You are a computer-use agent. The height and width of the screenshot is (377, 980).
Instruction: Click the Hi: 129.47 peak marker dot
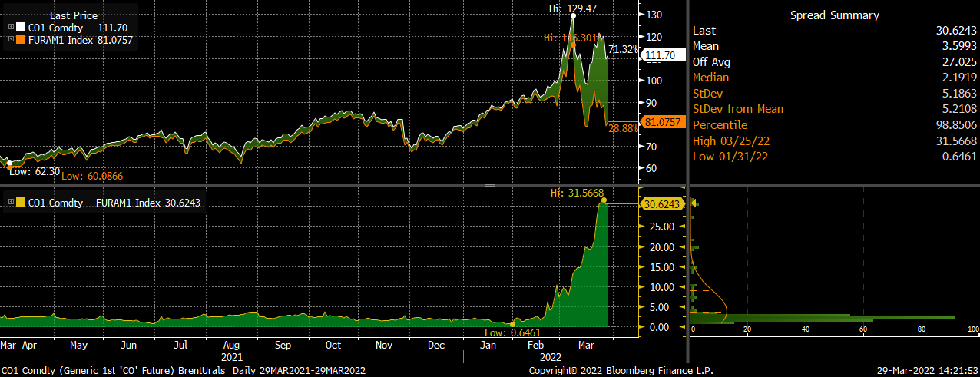[574, 15]
